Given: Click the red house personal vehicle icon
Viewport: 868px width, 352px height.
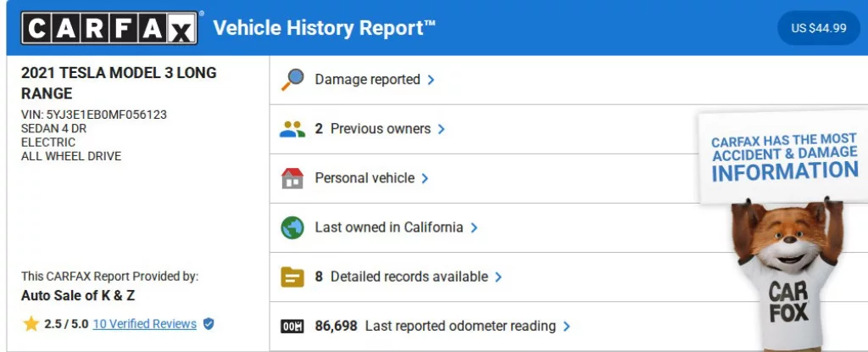Looking at the screenshot, I should click(292, 178).
